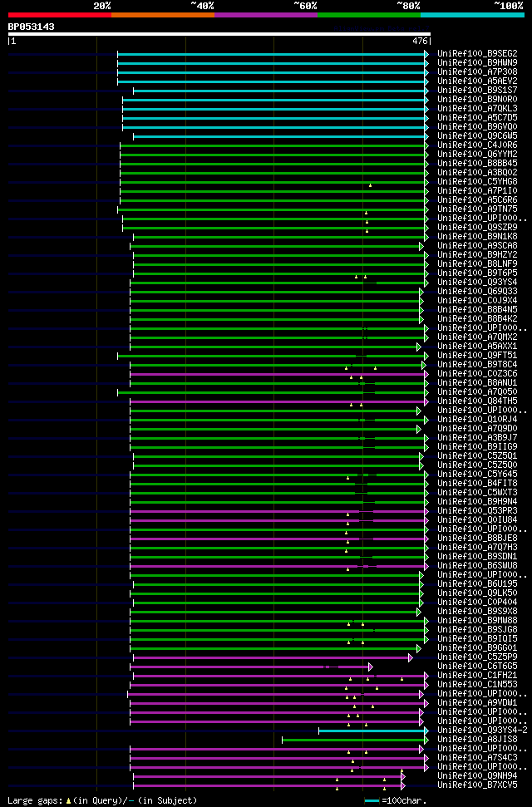The image size is (532, 807).
Task: Click the cyan ~100% identity legend bar
Action: (x=472, y=15)
